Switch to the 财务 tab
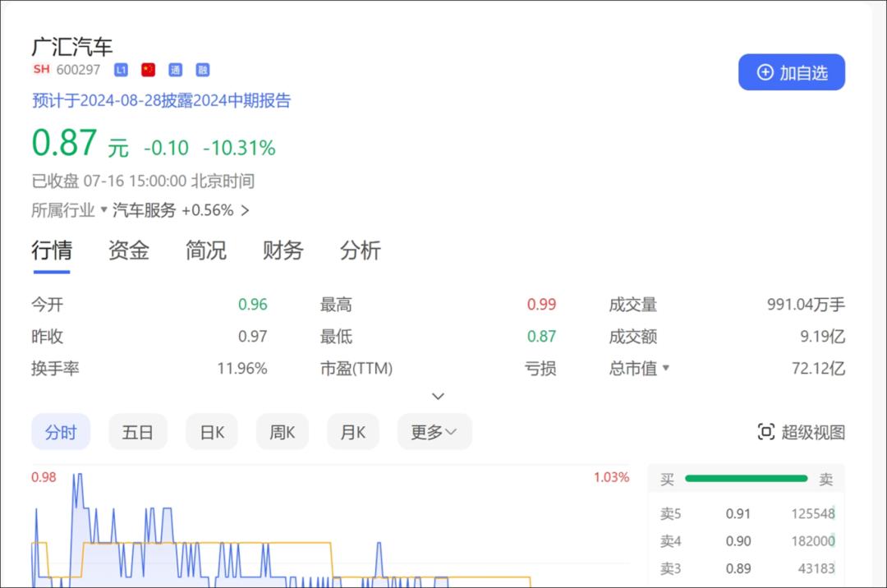The image size is (887, 588). point(283,250)
